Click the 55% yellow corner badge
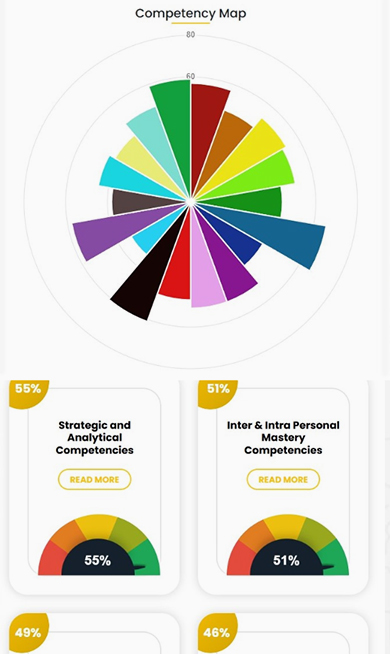This screenshot has height=654, width=390. pos(28,391)
